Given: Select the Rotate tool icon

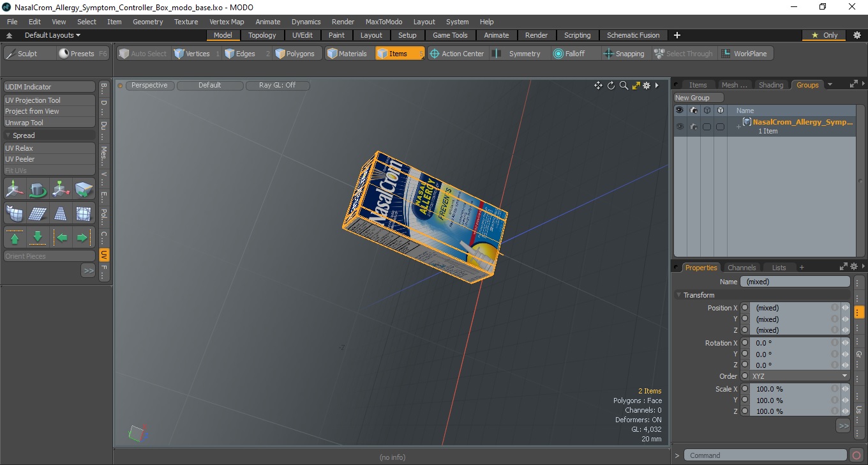Looking at the screenshot, I should (x=38, y=189).
